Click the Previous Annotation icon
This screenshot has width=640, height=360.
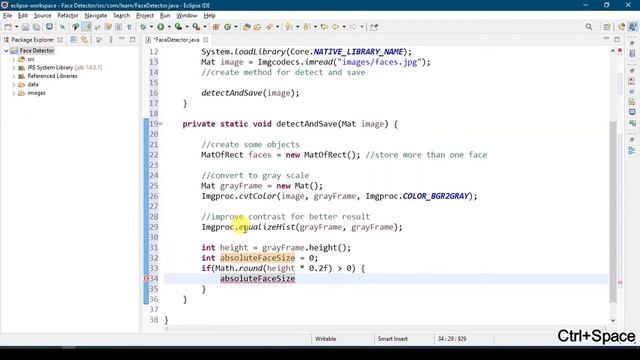[307, 27]
